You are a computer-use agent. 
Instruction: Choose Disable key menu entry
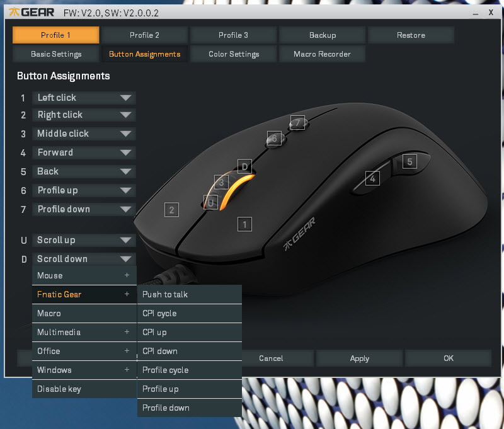pos(84,389)
